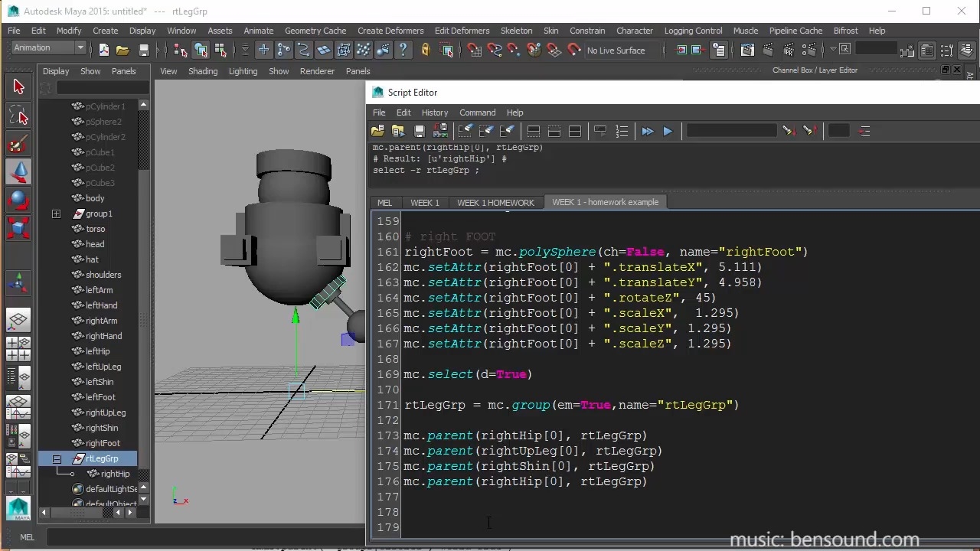Click the search highlight color box in Script Editor

click(x=838, y=131)
